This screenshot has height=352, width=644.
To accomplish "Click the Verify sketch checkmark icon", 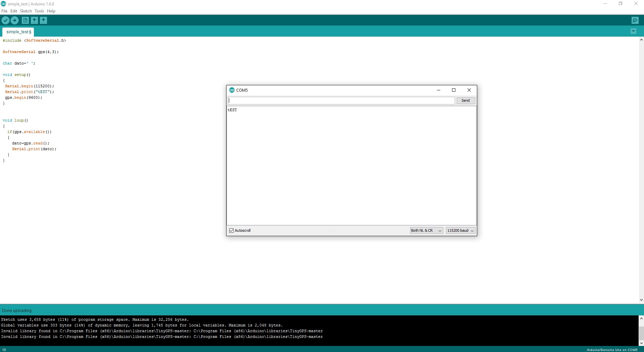I will point(5,20).
